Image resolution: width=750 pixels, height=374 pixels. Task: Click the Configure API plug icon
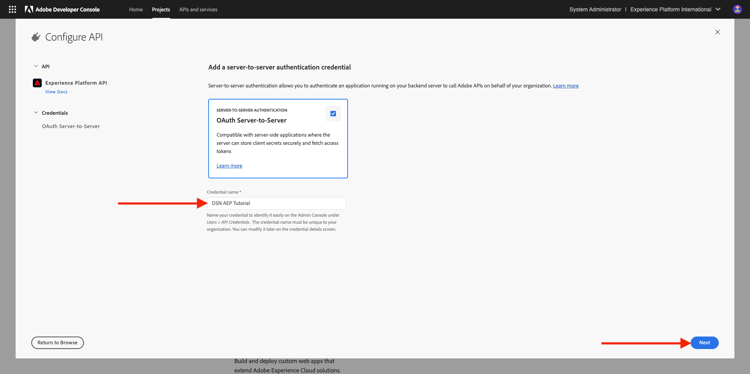pos(35,37)
